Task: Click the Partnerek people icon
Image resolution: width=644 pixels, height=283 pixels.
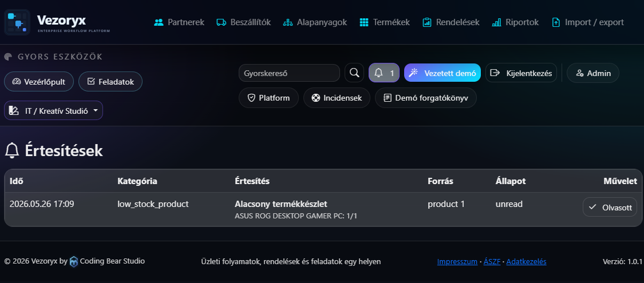Action: point(159,22)
